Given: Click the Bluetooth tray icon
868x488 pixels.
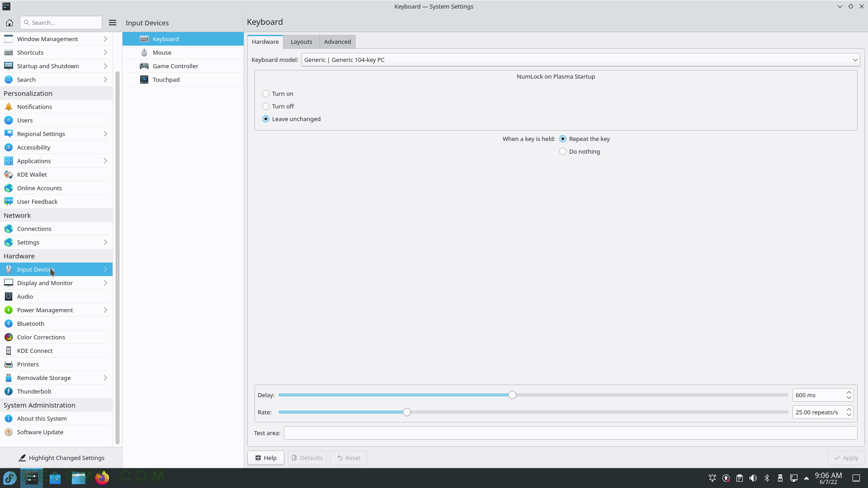Looking at the screenshot, I should (x=767, y=478).
